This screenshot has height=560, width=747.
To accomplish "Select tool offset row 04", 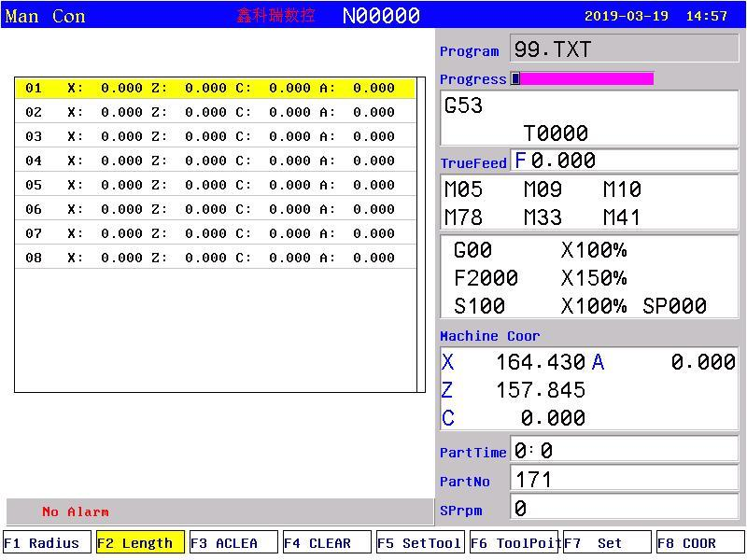I will [x=216, y=161].
